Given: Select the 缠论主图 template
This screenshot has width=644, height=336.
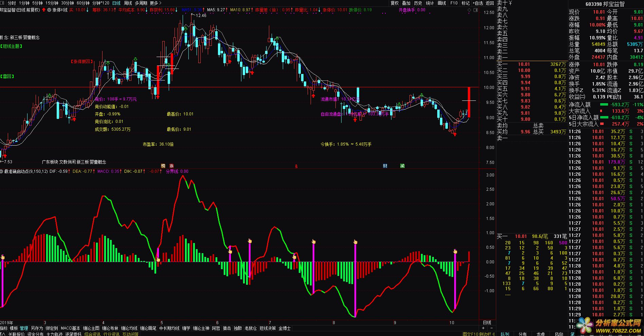Looking at the screenshot, I should pyautogui.click(x=91, y=328).
